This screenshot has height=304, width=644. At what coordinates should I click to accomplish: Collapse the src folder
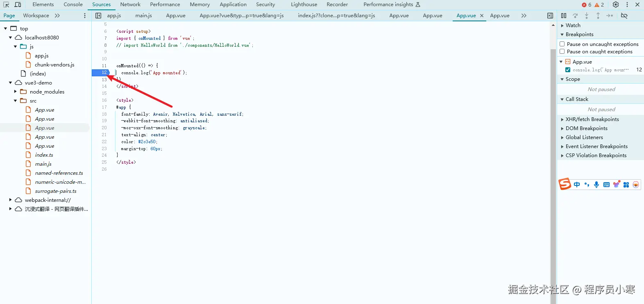pyautogui.click(x=15, y=101)
